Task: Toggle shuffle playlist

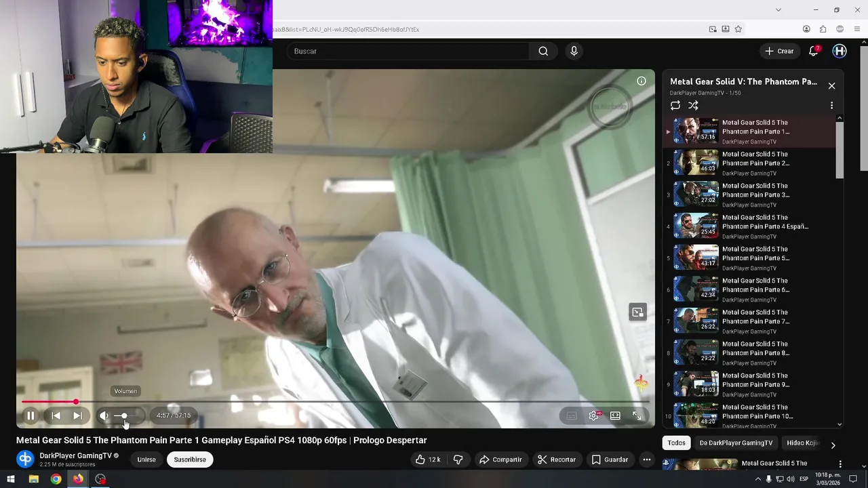Action: pos(693,105)
